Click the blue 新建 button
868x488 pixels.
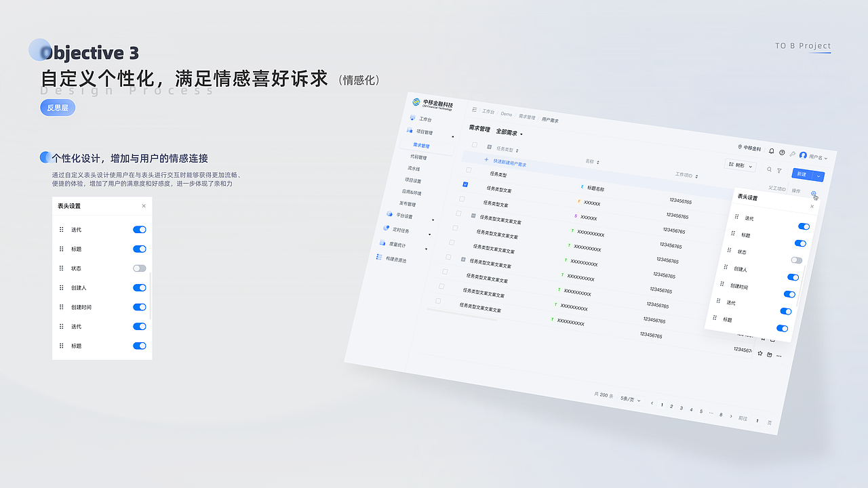803,174
